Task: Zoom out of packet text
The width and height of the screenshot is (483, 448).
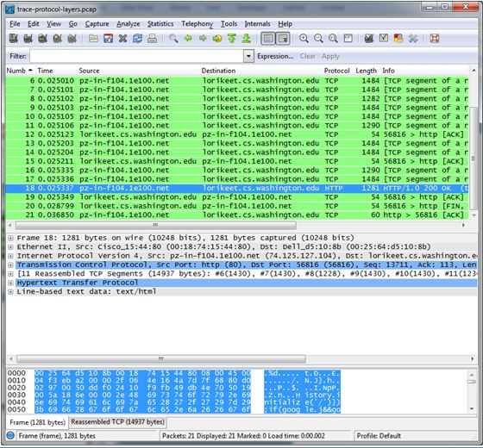Action: (318, 39)
